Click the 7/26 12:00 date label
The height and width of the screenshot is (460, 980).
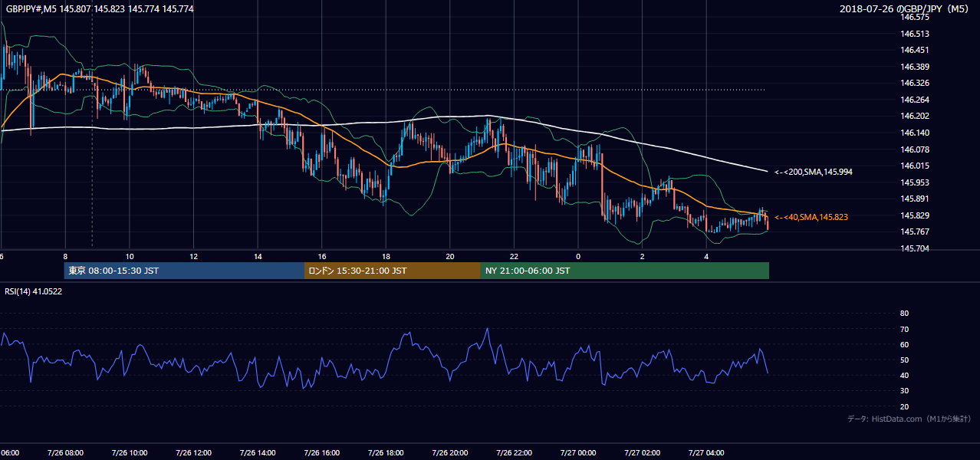click(x=193, y=453)
